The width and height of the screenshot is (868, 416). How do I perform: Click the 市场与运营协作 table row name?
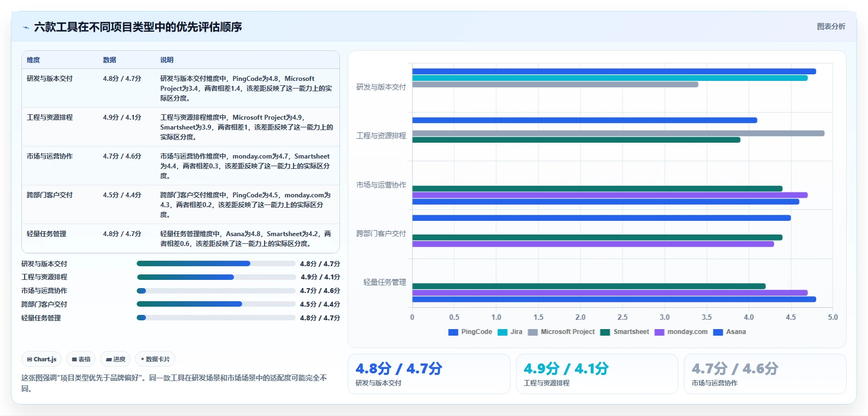point(50,156)
